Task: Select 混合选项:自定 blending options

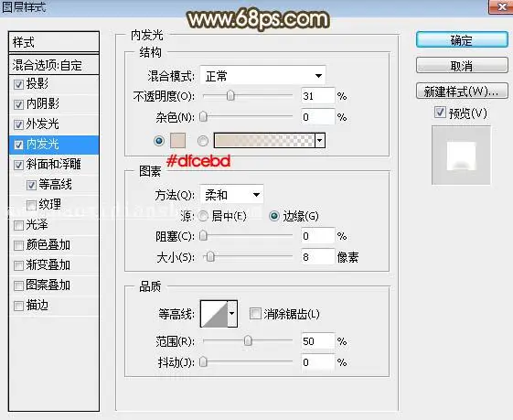Action: point(54,65)
